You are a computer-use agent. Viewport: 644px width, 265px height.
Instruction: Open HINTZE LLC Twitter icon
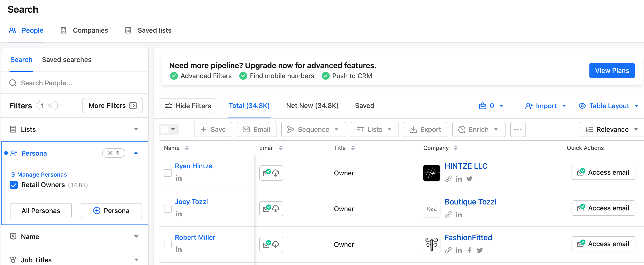pyautogui.click(x=469, y=178)
